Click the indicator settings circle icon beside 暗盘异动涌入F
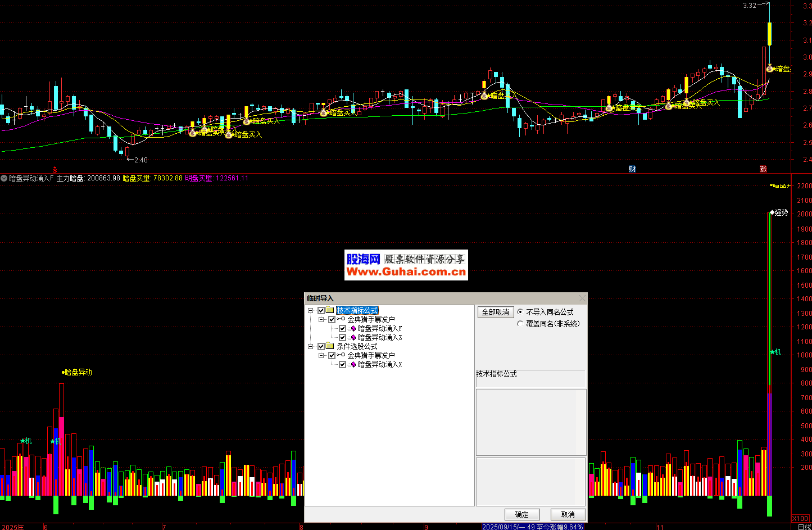The width and height of the screenshot is (812, 530). coord(4,178)
